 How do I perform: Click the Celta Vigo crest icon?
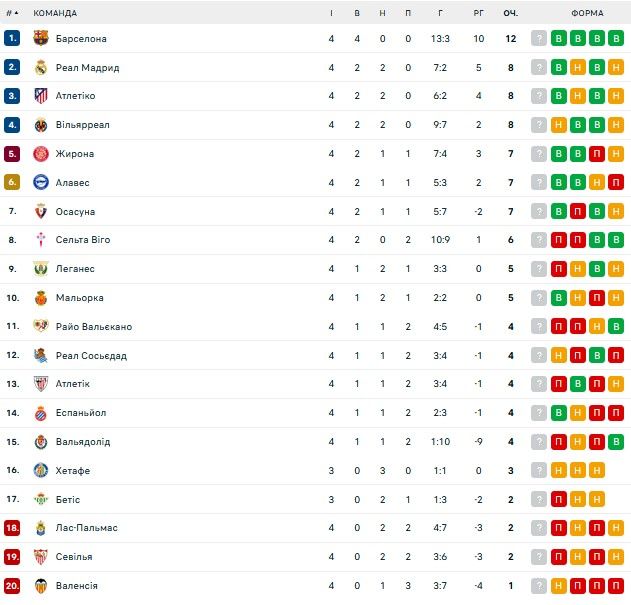(41, 240)
